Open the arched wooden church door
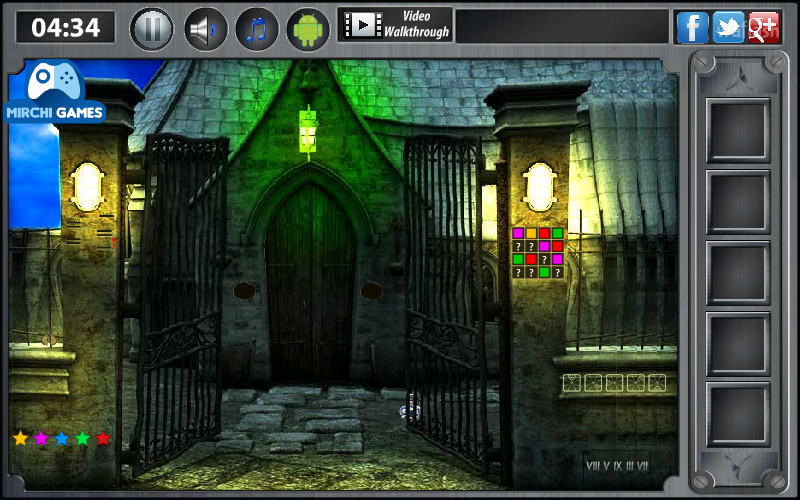The width and height of the screenshot is (800, 500). pyautogui.click(x=310, y=283)
